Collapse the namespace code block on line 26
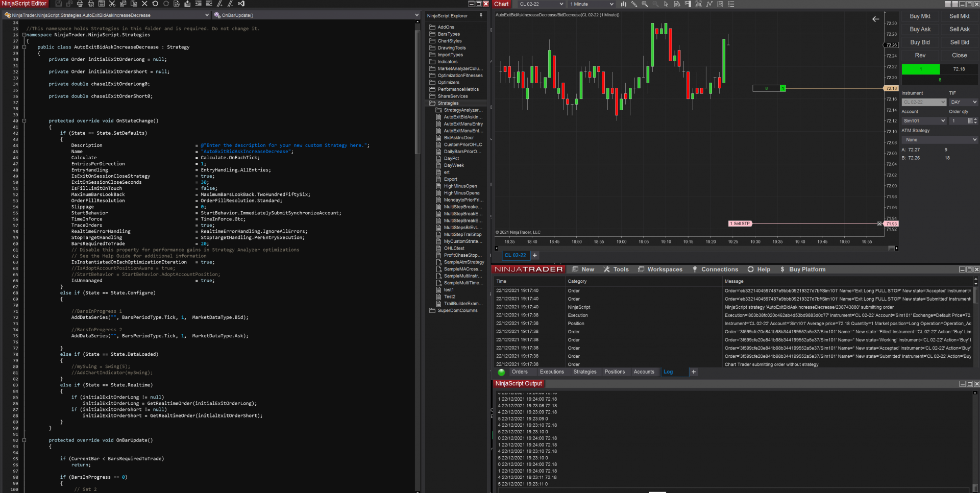The image size is (980, 493). click(24, 35)
